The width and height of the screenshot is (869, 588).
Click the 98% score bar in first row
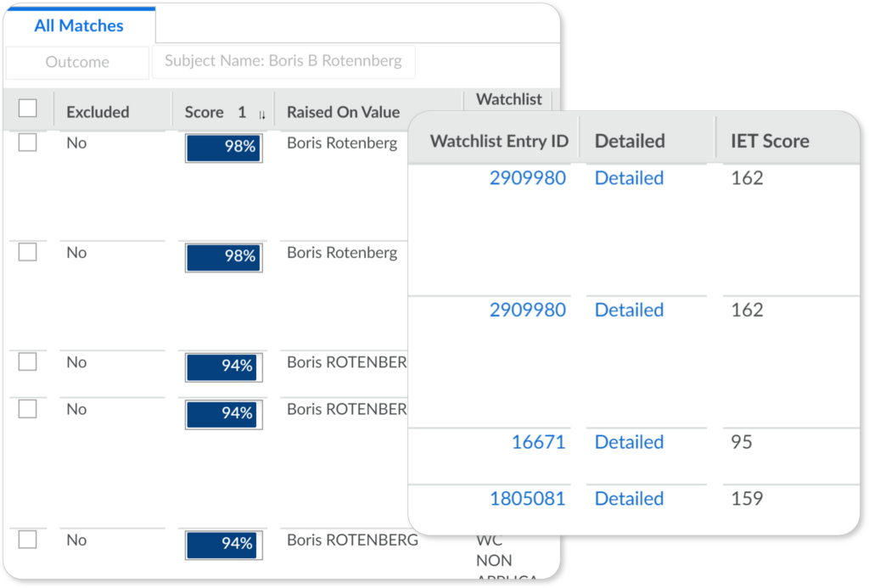223,147
